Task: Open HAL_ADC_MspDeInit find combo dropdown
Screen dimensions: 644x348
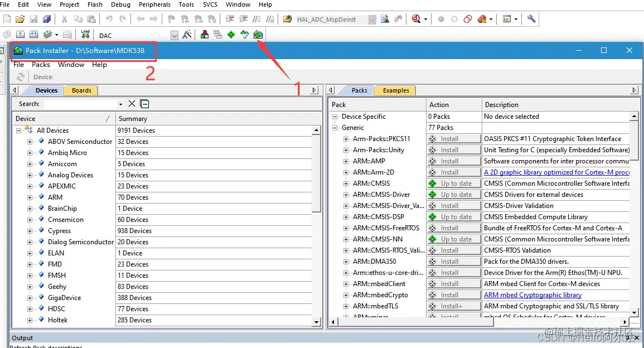Action: [372, 20]
